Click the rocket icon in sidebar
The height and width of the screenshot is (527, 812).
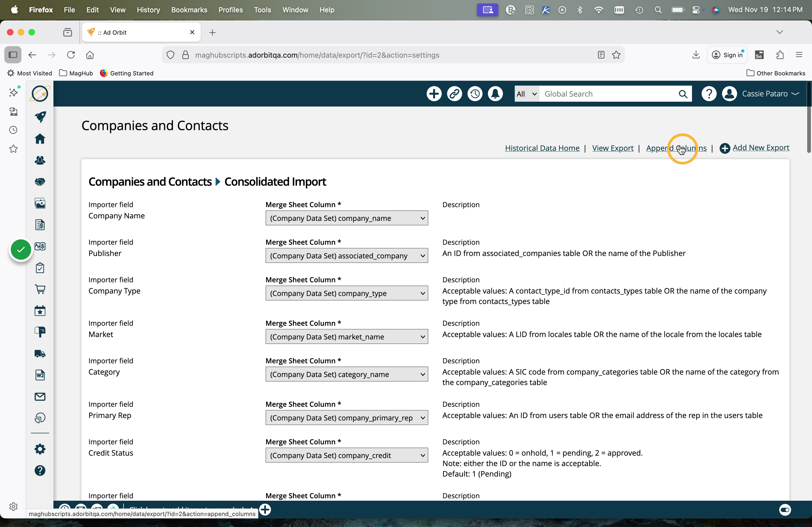point(40,116)
